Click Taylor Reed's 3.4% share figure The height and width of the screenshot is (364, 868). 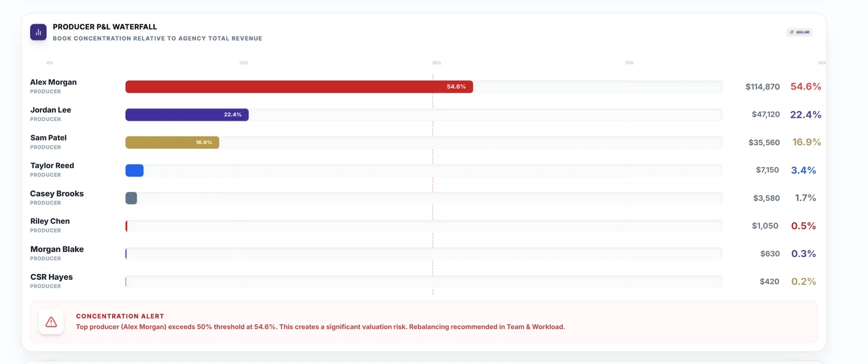tap(803, 170)
